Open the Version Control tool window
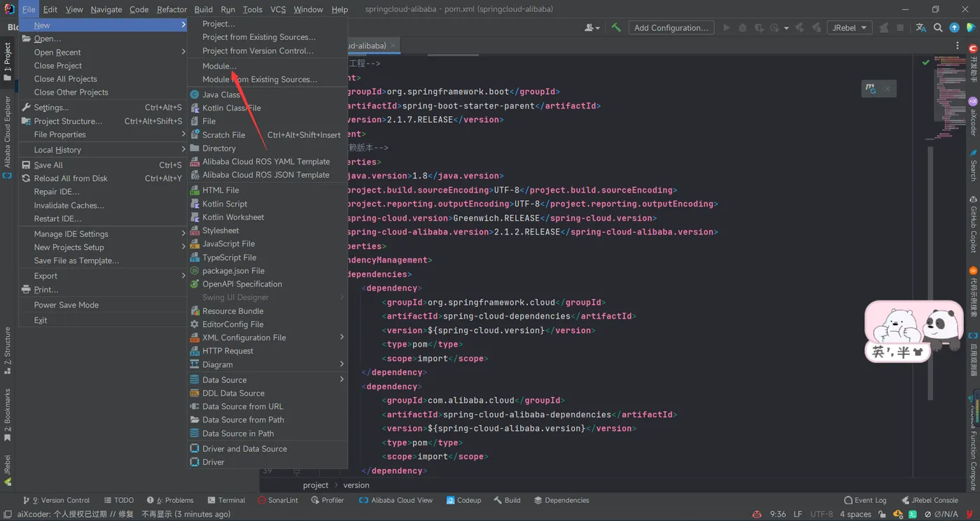This screenshot has width=980, height=521. click(56, 500)
